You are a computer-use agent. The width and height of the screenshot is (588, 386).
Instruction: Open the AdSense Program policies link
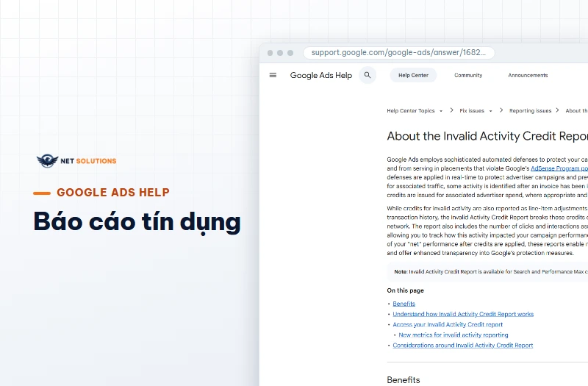pos(559,168)
